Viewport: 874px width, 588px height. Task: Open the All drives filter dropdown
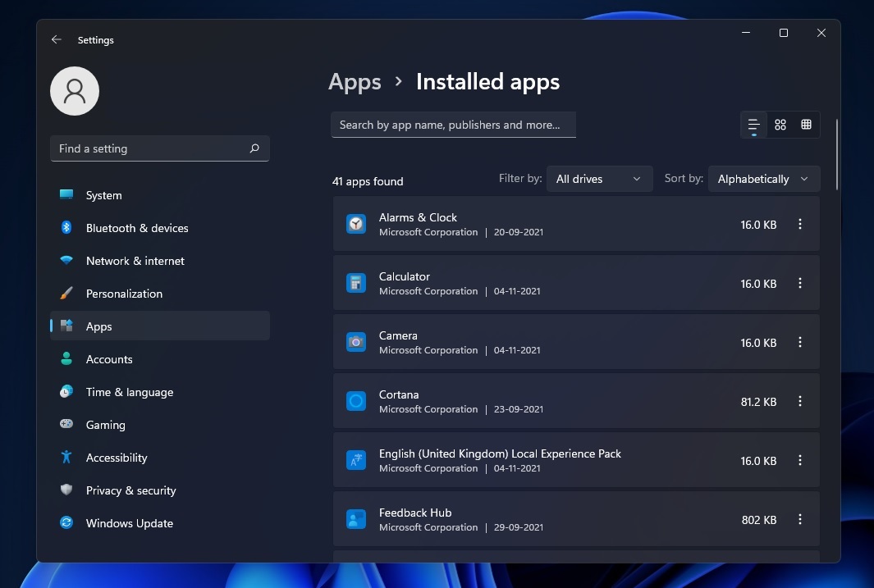pos(599,178)
